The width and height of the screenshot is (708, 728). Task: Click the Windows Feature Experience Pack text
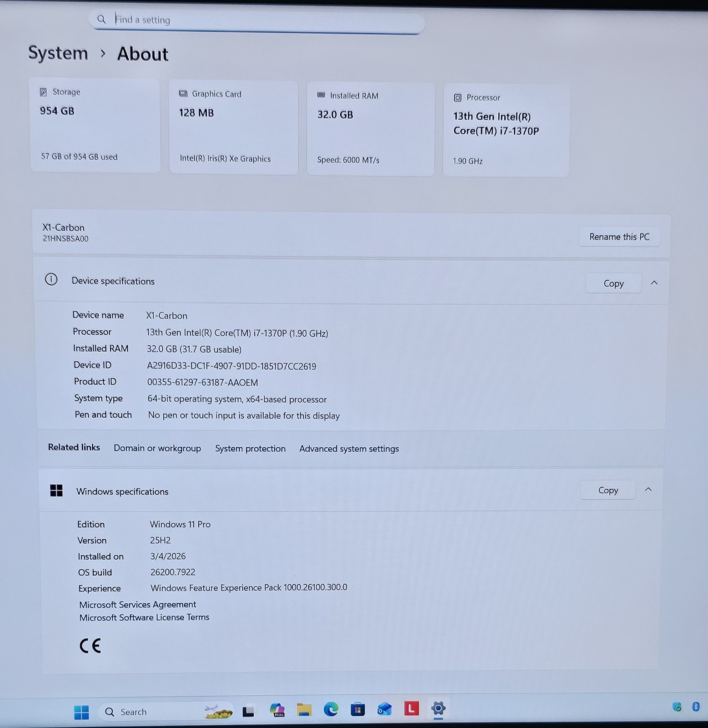tap(249, 587)
